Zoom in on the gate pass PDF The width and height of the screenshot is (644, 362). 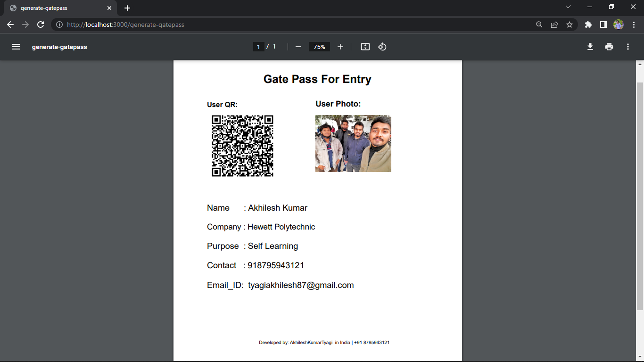coord(340,47)
